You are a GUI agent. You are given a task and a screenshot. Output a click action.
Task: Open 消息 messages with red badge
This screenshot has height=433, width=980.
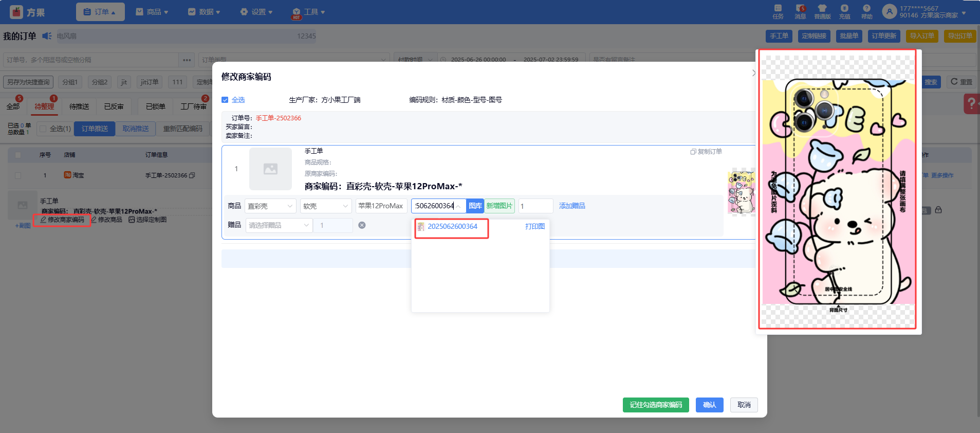coord(800,11)
